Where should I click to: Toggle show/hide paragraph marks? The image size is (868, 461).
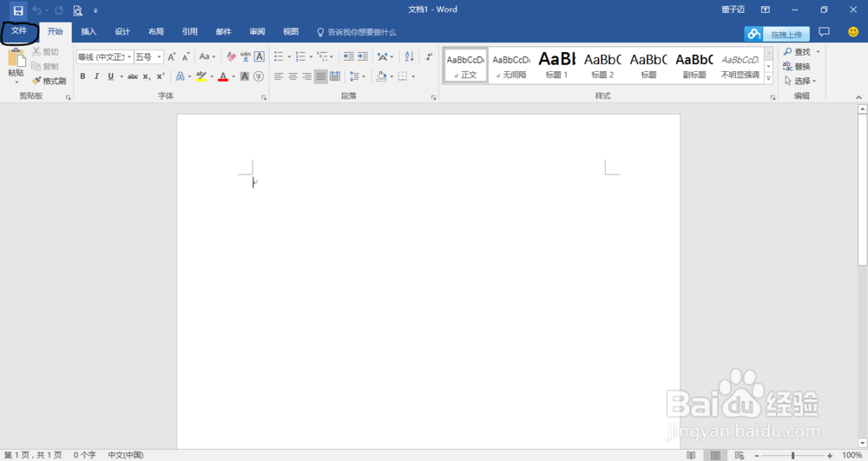429,56
